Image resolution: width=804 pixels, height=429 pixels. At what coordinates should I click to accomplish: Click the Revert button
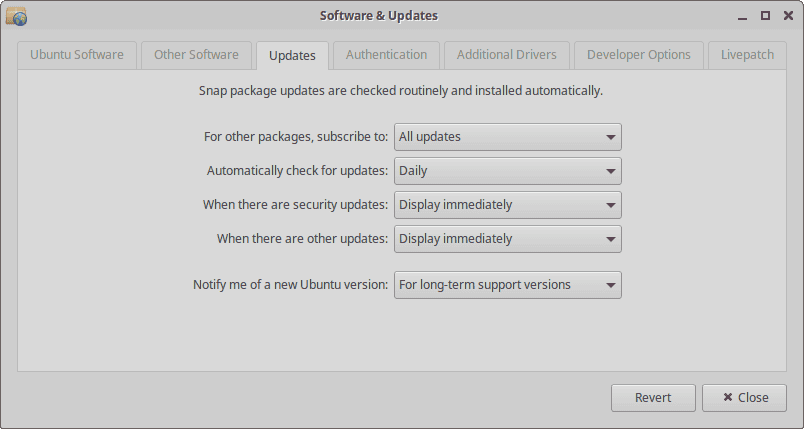(653, 398)
